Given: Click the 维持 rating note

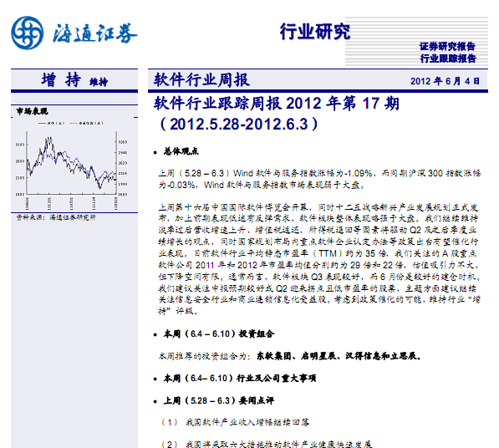Looking at the screenshot, I should pyautogui.click(x=99, y=82).
